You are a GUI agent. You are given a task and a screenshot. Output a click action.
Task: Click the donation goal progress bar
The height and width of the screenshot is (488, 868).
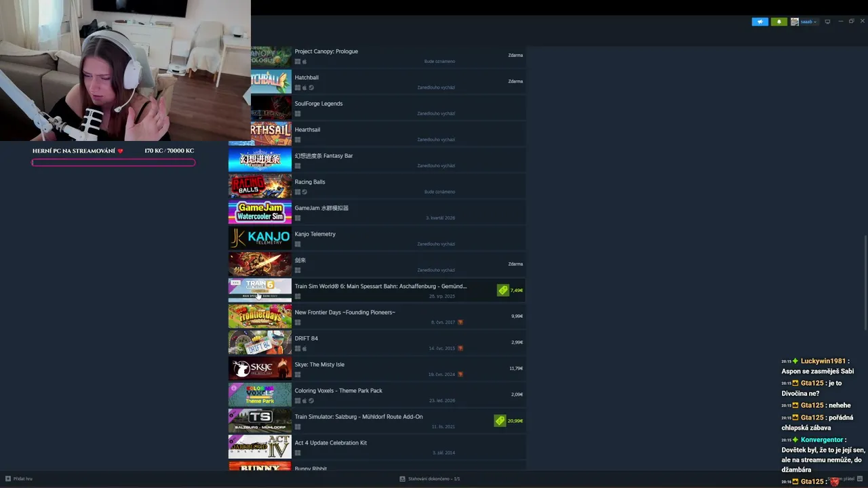[x=113, y=163]
